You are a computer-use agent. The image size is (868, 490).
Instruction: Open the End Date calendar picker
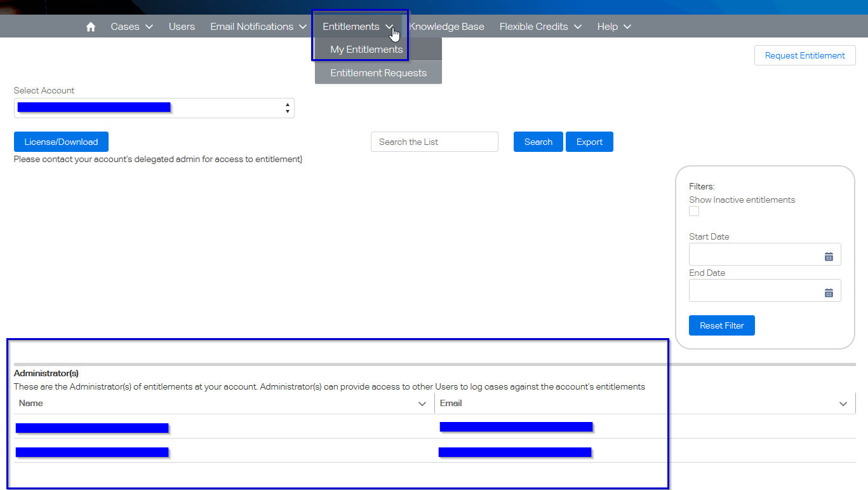(829, 292)
